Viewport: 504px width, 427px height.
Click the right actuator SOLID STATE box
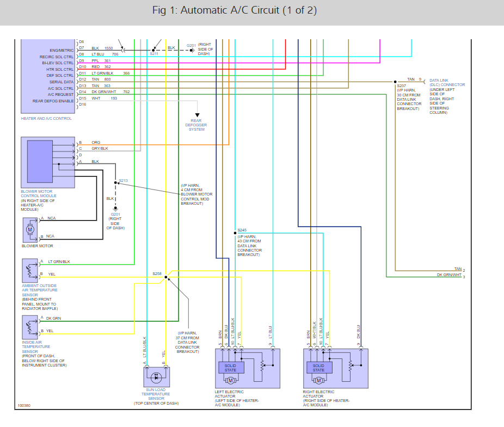pos(319,368)
